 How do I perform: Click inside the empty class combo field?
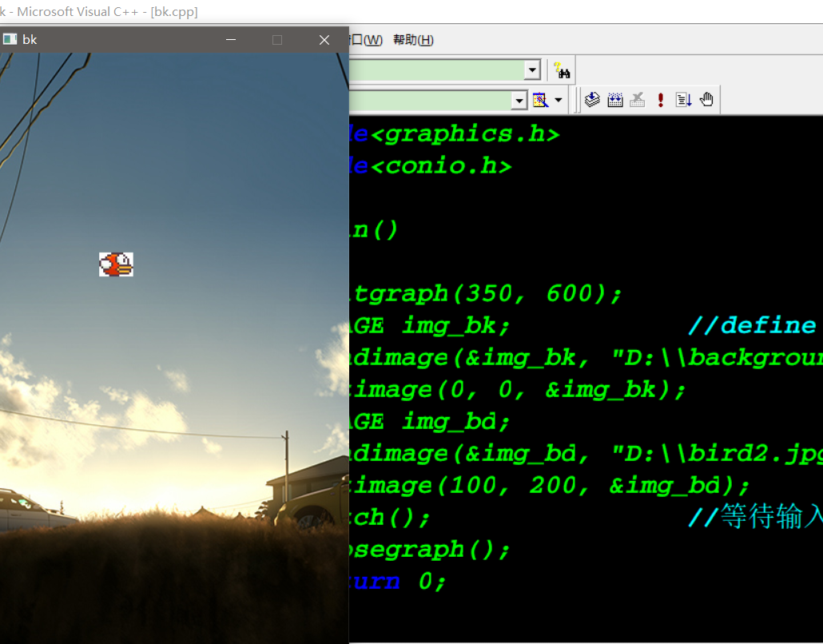(x=439, y=70)
